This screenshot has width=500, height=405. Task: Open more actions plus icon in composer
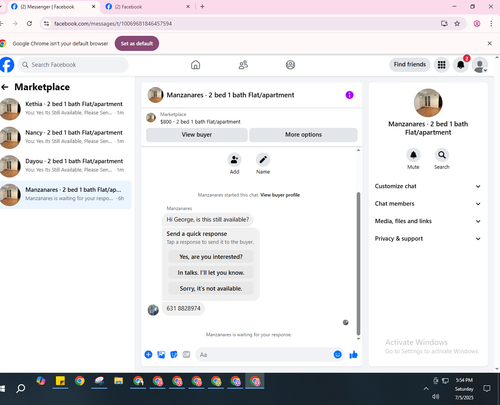click(x=148, y=354)
